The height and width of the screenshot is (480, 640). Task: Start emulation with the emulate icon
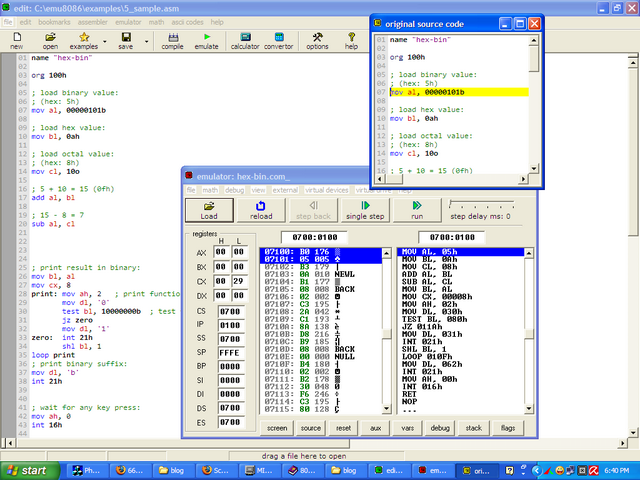click(x=207, y=41)
